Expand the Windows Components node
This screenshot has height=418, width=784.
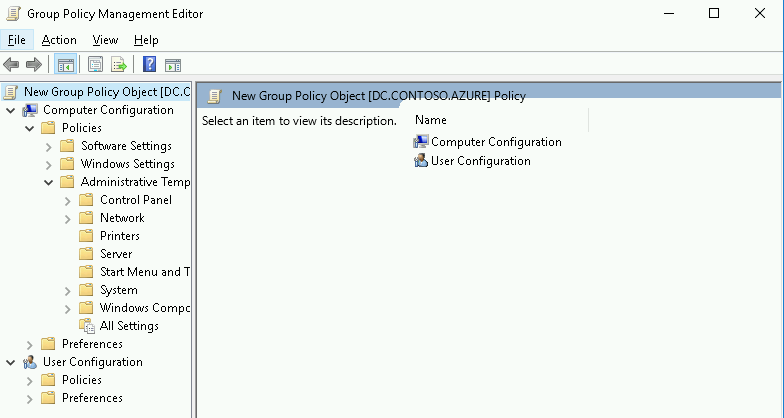tap(68, 308)
